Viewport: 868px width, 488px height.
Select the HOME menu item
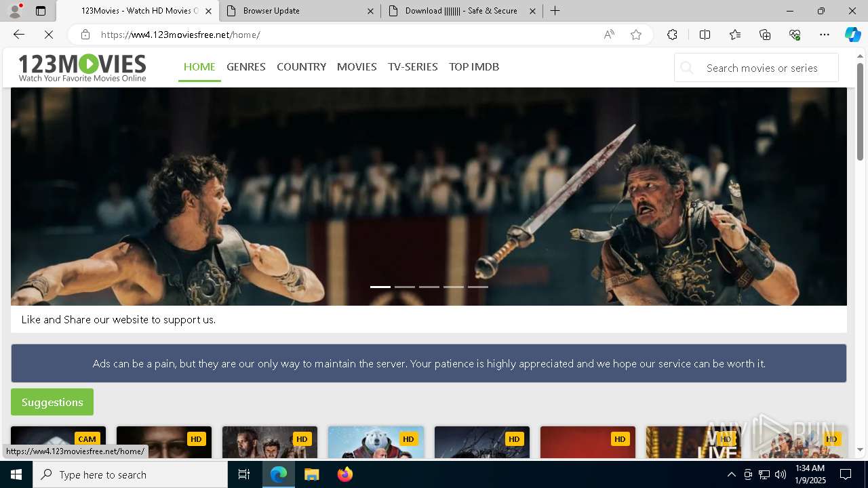[199, 66]
